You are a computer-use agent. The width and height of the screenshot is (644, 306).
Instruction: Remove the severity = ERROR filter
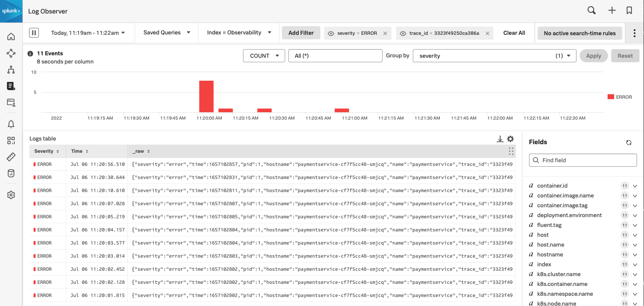point(385,34)
